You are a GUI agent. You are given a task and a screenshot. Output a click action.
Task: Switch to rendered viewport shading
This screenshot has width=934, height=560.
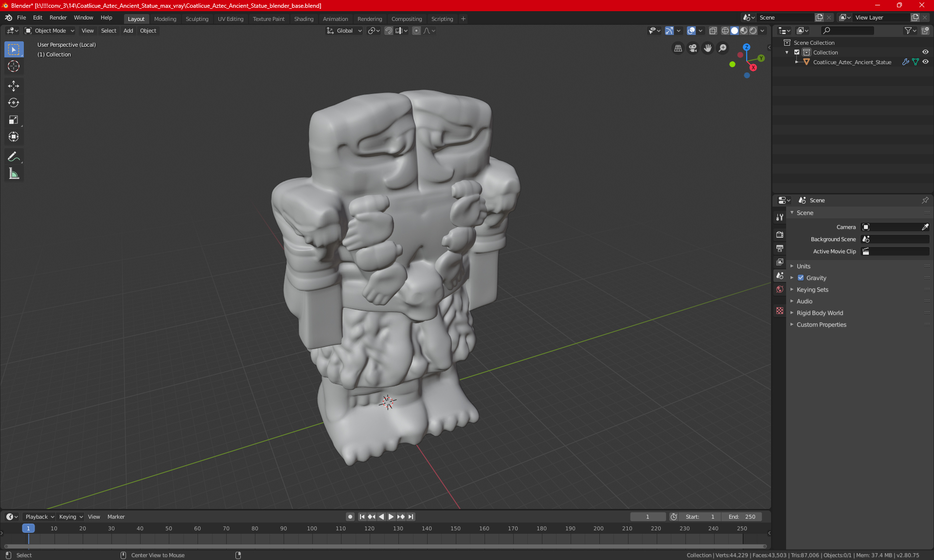pyautogui.click(x=753, y=31)
